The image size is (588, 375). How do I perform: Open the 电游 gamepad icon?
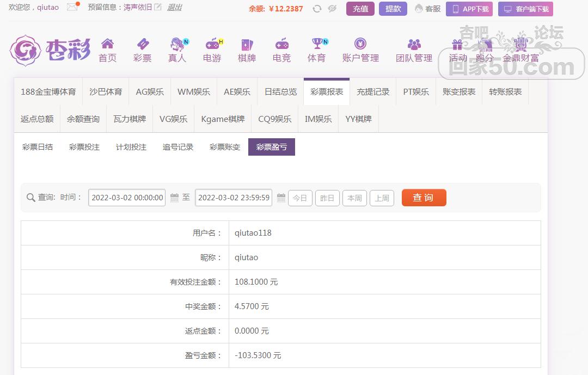coord(212,44)
